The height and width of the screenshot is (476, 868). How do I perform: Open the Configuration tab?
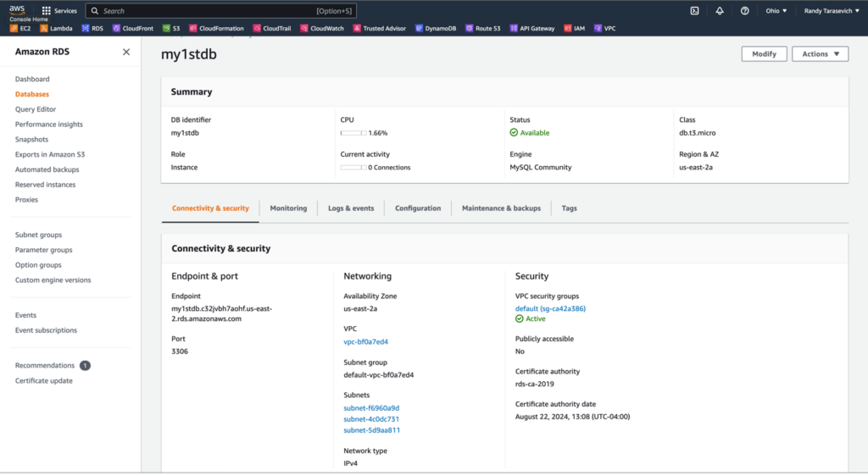418,208
